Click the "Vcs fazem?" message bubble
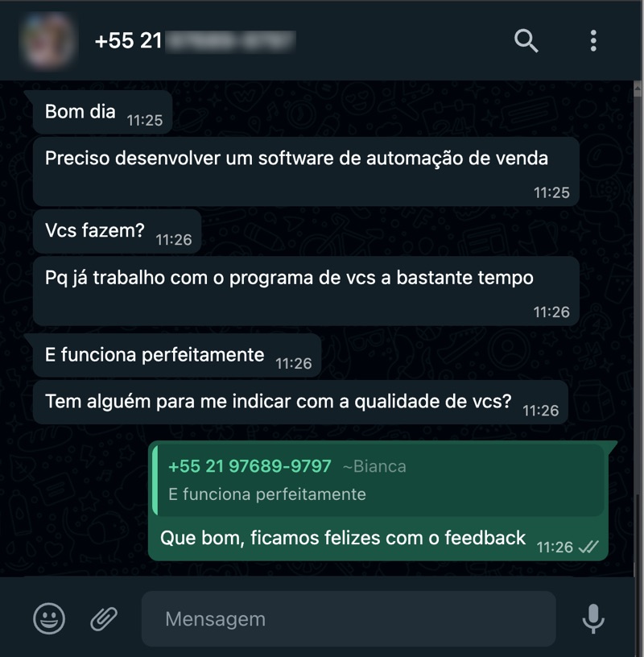Screen dimensions: 644x657 (x=117, y=231)
